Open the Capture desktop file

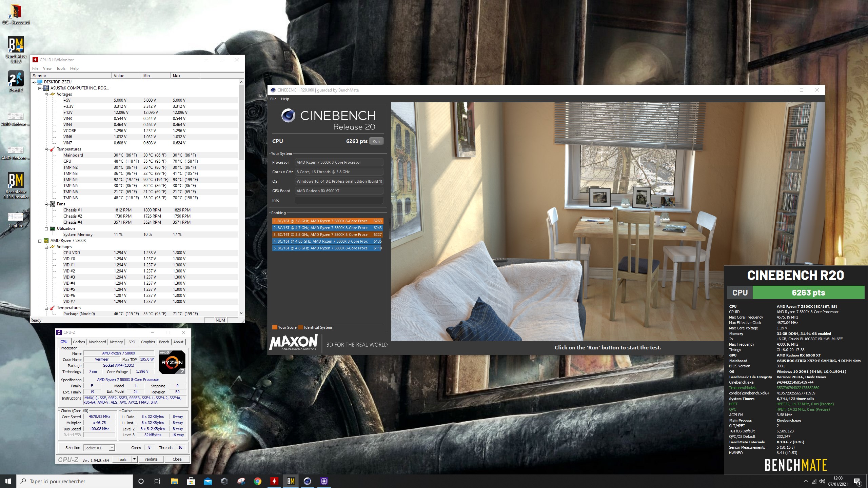point(16,220)
